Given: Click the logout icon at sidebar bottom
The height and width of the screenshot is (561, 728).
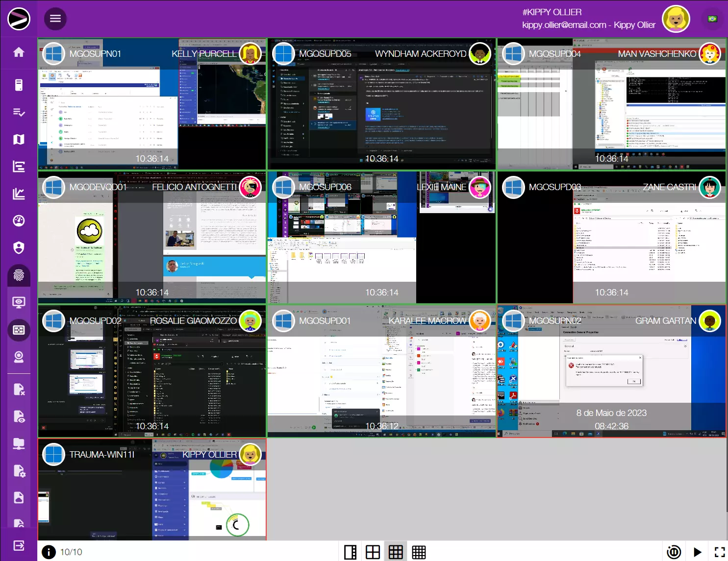Looking at the screenshot, I should (x=19, y=546).
